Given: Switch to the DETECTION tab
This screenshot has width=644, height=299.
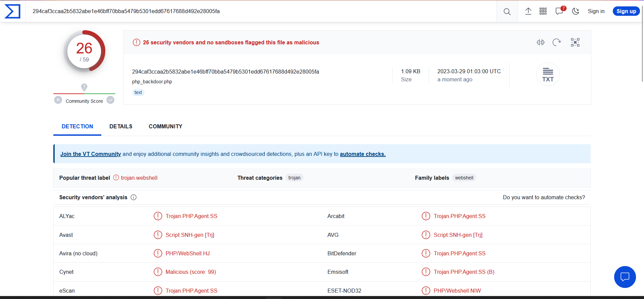Looking at the screenshot, I should (77, 127).
